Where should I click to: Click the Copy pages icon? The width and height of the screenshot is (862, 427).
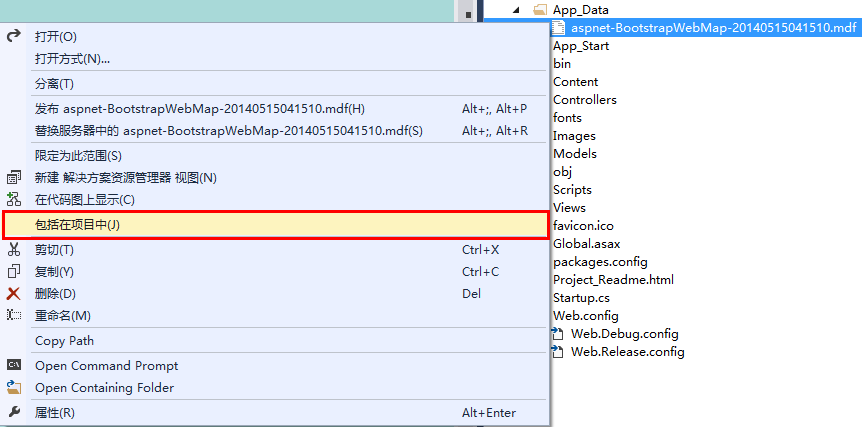coord(14,271)
